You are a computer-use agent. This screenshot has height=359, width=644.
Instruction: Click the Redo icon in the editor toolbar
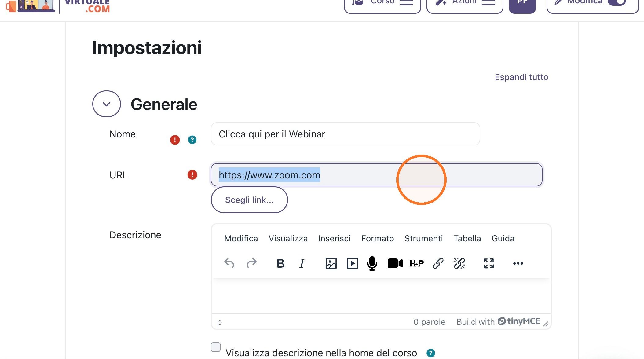(x=251, y=263)
